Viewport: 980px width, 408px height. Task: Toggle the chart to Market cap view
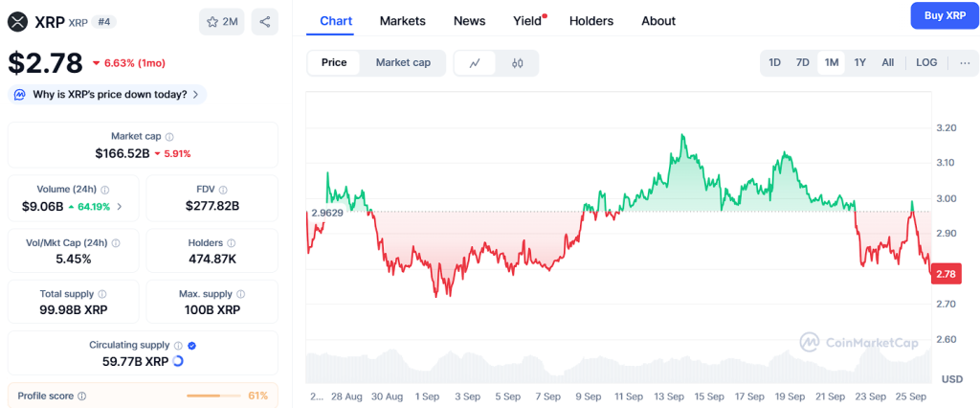pyautogui.click(x=403, y=62)
